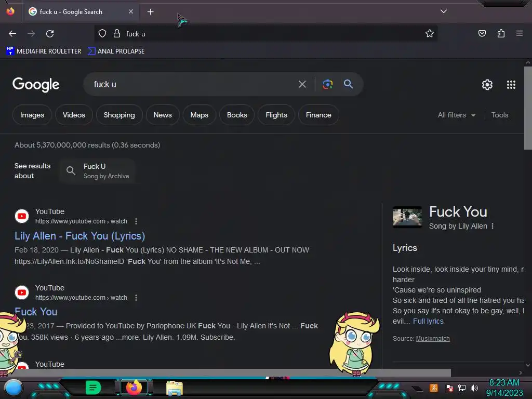
Task: Open the MEDIAFIRE ROULETTER bookmark
Action: (x=44, y=51)
